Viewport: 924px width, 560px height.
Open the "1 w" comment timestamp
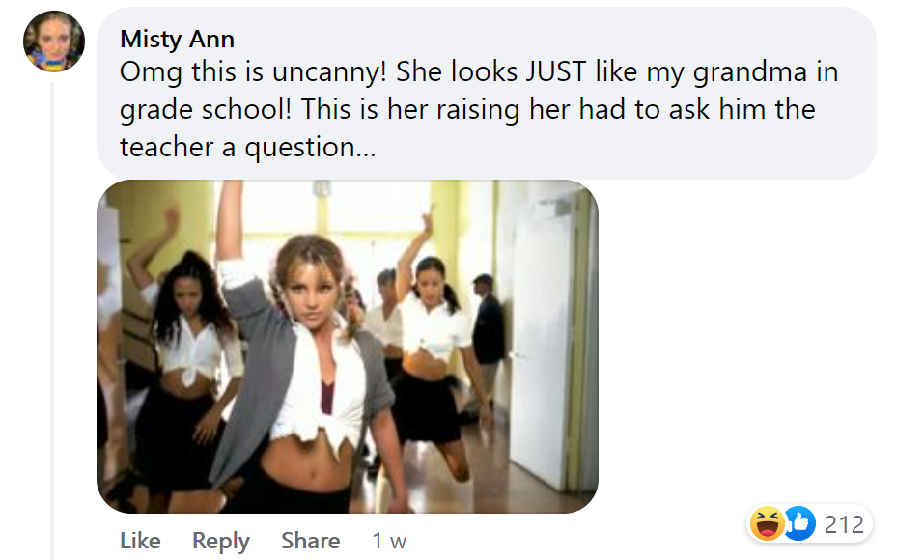389,541
